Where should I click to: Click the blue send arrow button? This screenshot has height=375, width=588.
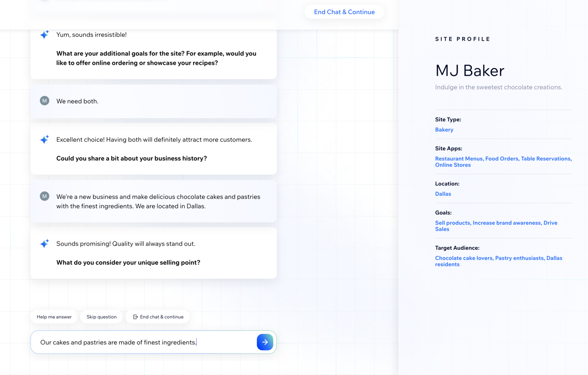click(x=265, y=342)
